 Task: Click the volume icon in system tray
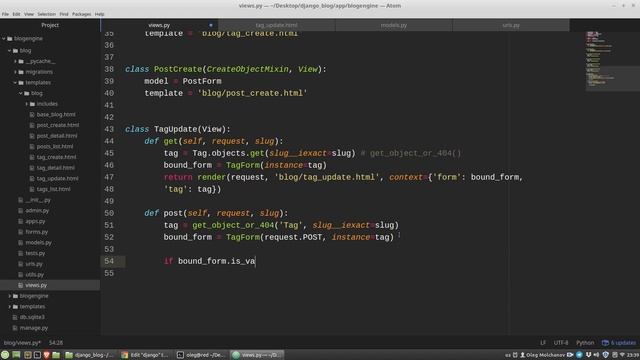pos(596,355)
